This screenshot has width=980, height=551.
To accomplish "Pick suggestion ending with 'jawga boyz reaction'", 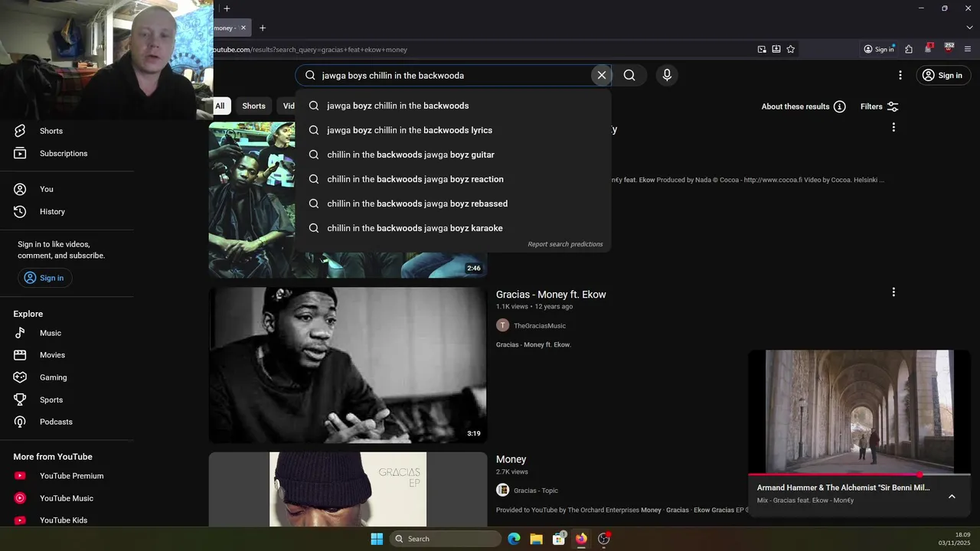I will pos(453,179).
